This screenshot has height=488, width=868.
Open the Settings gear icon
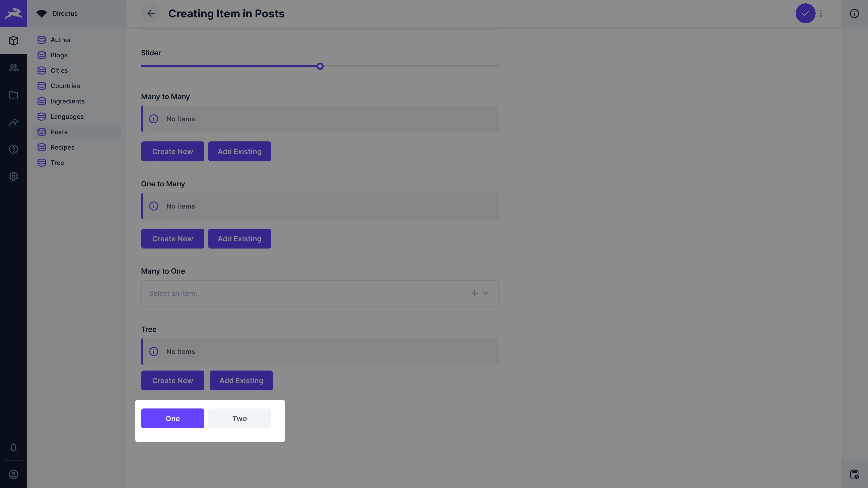point(14,176)
